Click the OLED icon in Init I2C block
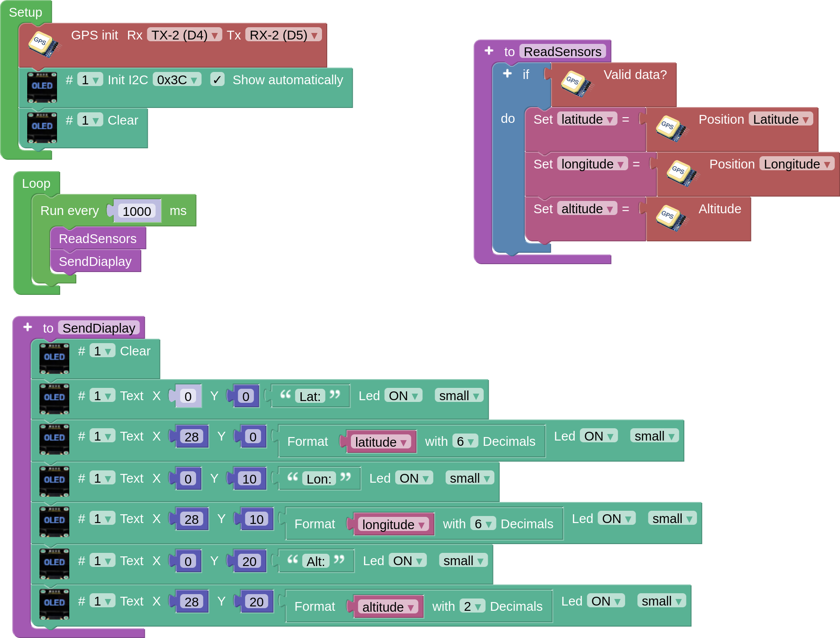The image size is (840, 638). (x=42, y=87)
